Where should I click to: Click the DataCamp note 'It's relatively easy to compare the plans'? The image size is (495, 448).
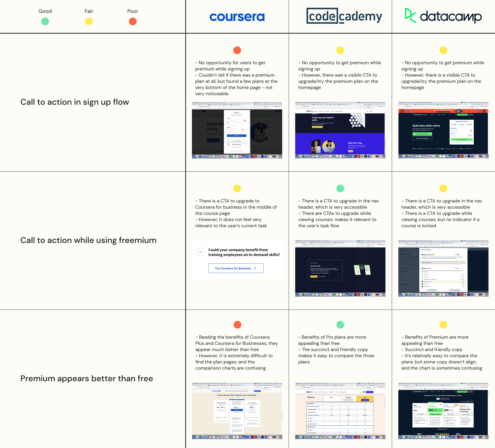pyautogui.click(x=442, y=362)
